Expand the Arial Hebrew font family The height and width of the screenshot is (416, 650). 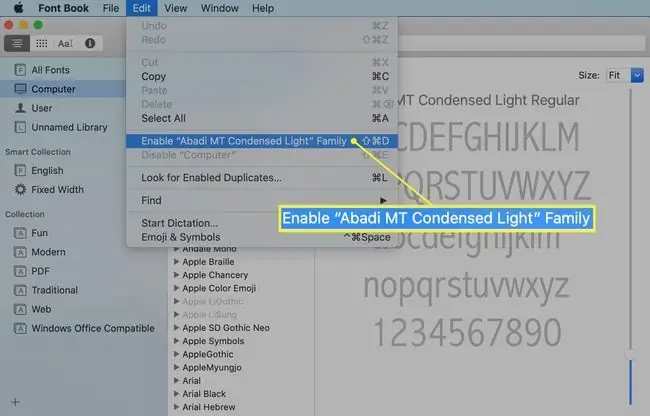[x=176, y=407]
